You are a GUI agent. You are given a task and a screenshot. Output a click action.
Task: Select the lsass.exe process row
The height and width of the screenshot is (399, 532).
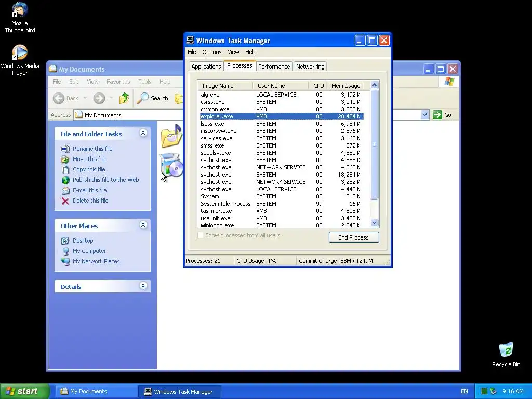point(282,124)
